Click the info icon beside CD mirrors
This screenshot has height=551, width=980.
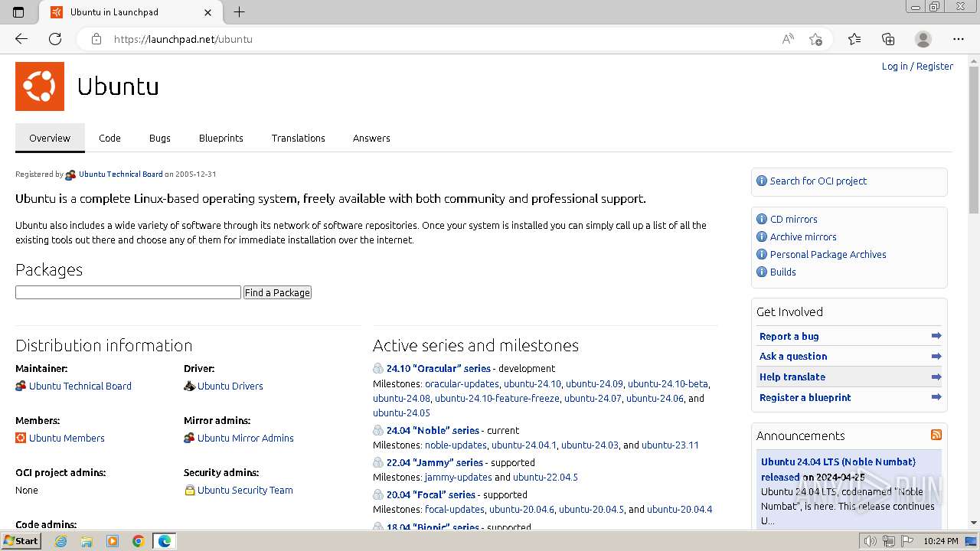(x=762, y=219)
